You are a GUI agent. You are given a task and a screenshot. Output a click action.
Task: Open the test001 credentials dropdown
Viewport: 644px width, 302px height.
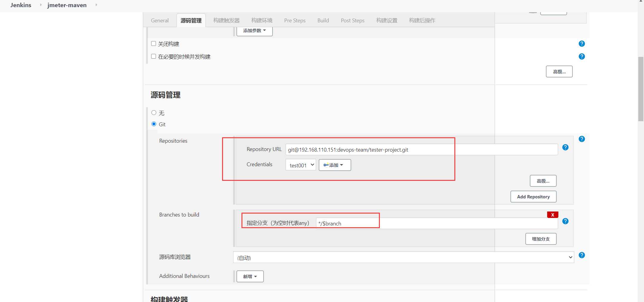(x=301, y=165)
